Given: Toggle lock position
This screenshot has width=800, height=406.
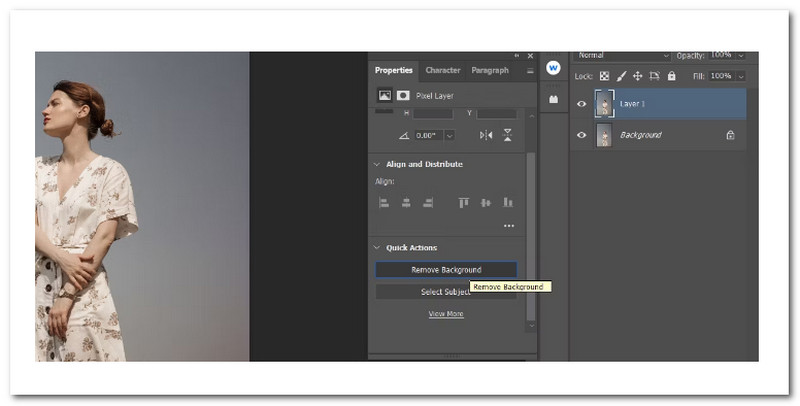Looking at the screenshot, I should pos(637,76).
